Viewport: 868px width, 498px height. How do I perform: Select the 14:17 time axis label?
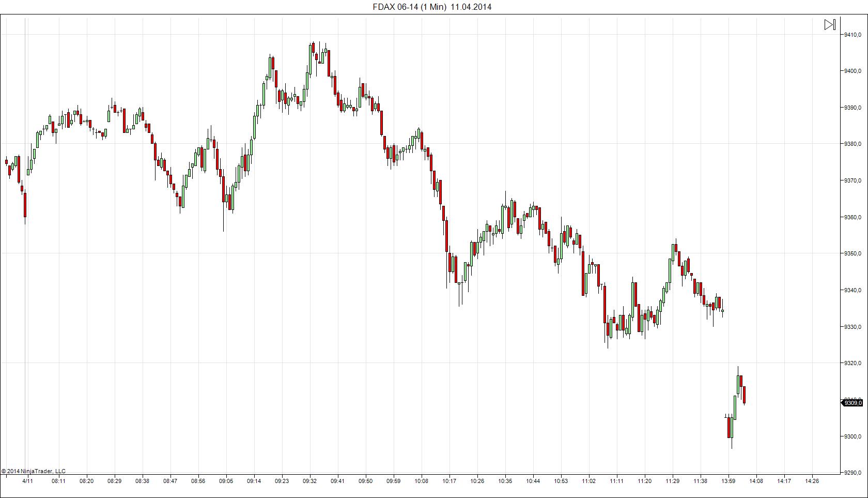pos(784,481)
